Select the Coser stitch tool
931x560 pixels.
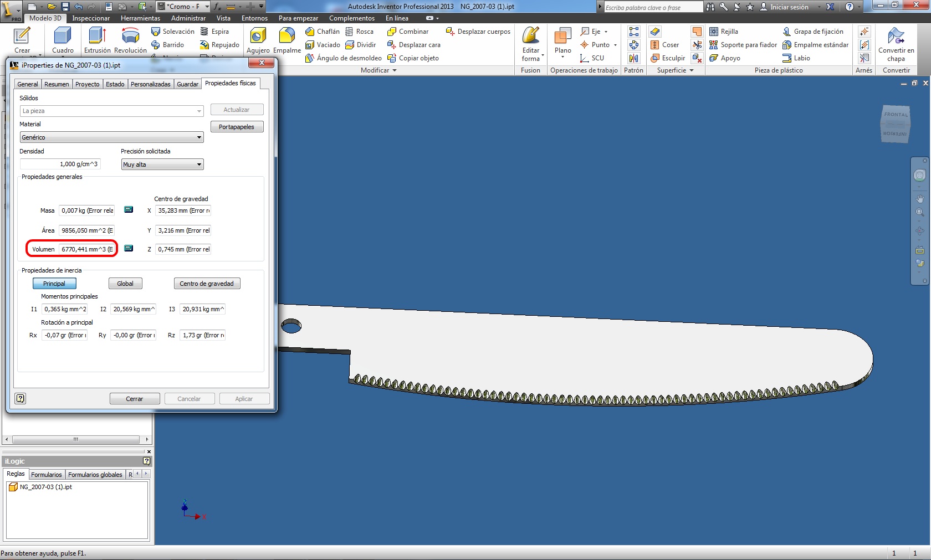coord(664,45)
